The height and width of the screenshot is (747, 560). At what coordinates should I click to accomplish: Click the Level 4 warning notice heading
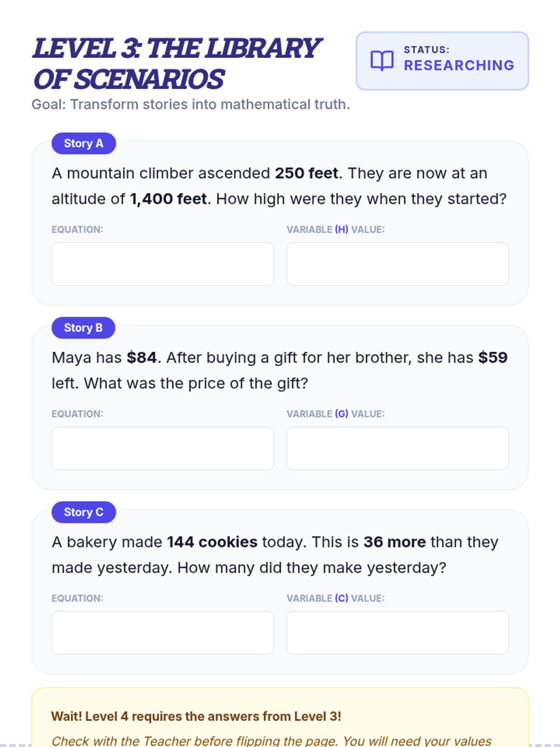pyautogui.click(x=196, y=716)
